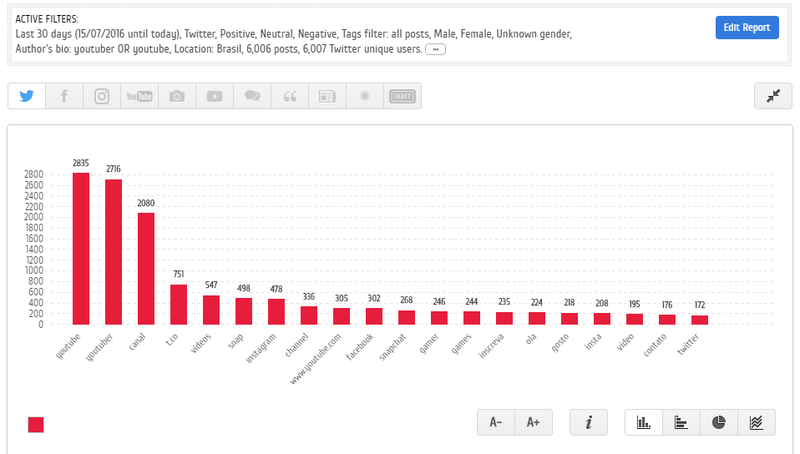800x454 pixels.
Task: Open the comments speech-bubble source
Action: (252, 96)
